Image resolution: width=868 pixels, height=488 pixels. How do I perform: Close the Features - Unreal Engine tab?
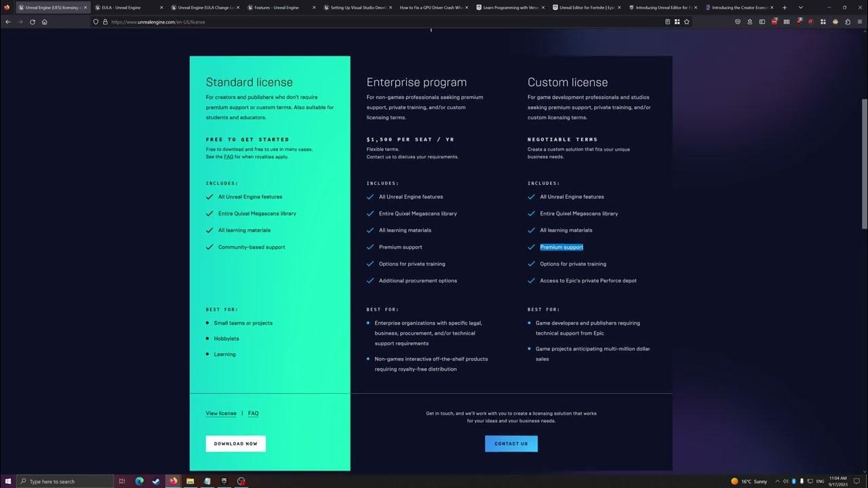coord(314,7)
